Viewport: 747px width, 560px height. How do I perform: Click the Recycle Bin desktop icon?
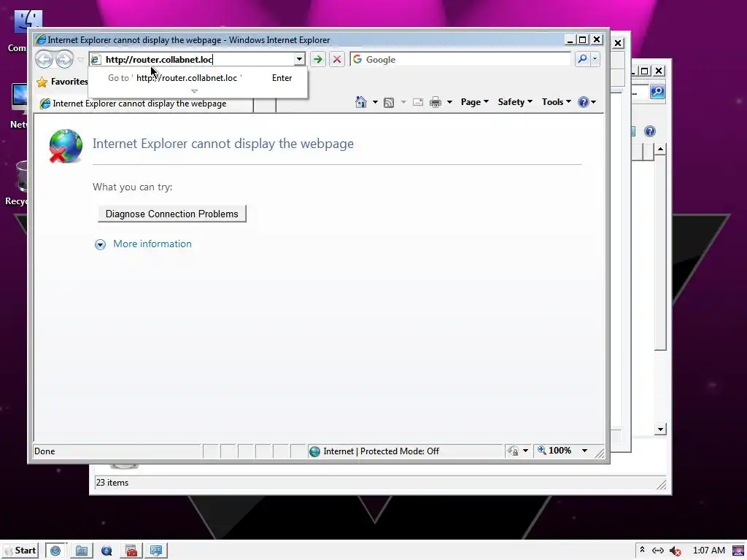[x=19, y=183]
